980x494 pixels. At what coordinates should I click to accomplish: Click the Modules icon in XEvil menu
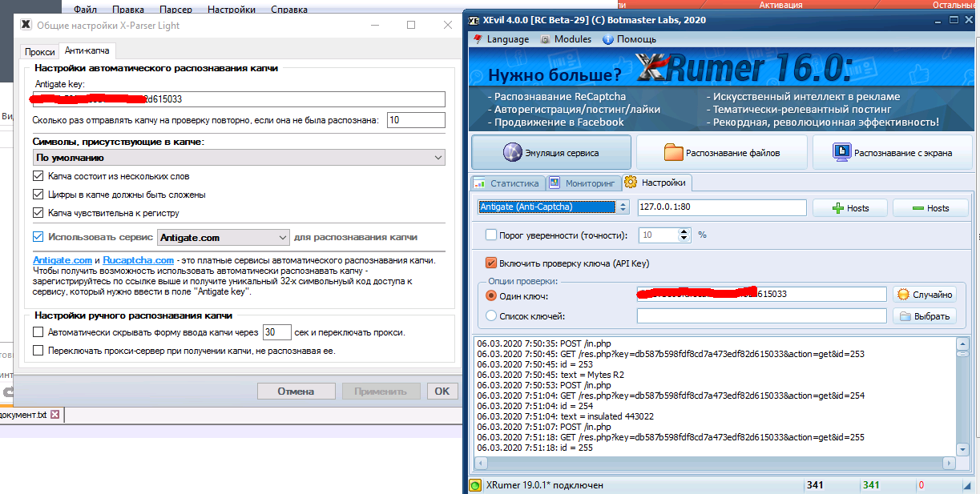click(546, 38)
